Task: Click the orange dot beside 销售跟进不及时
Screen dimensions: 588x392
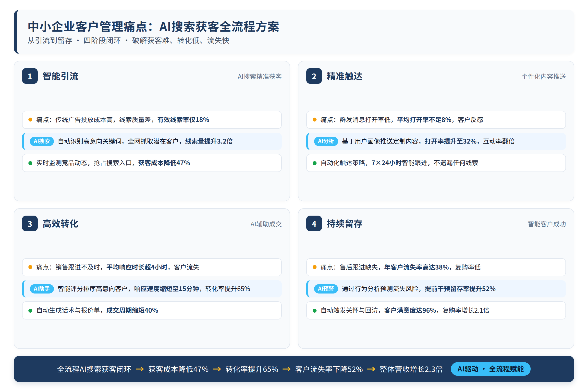Action: tap(30, 267)
